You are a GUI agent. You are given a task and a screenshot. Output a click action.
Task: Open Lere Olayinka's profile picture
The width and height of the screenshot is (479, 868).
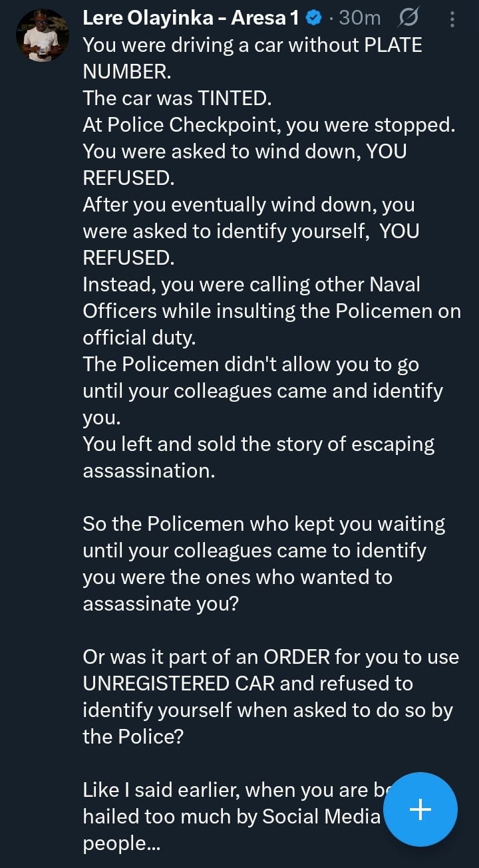[41, 36]
